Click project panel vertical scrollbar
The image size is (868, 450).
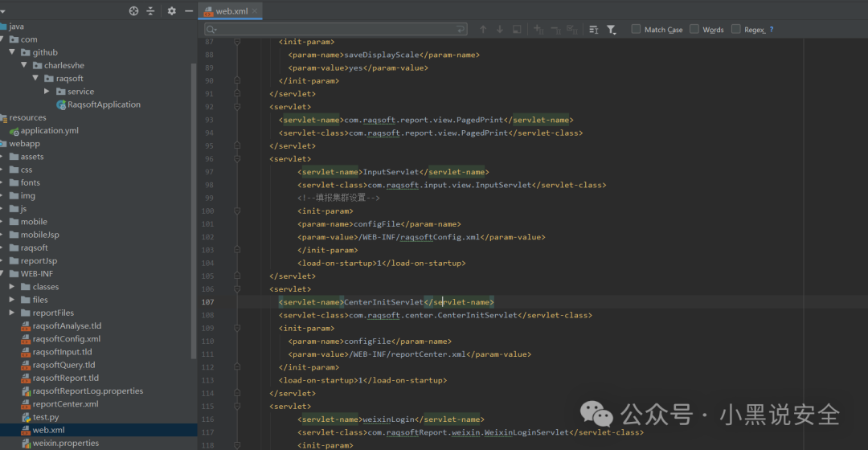point(194,211)
